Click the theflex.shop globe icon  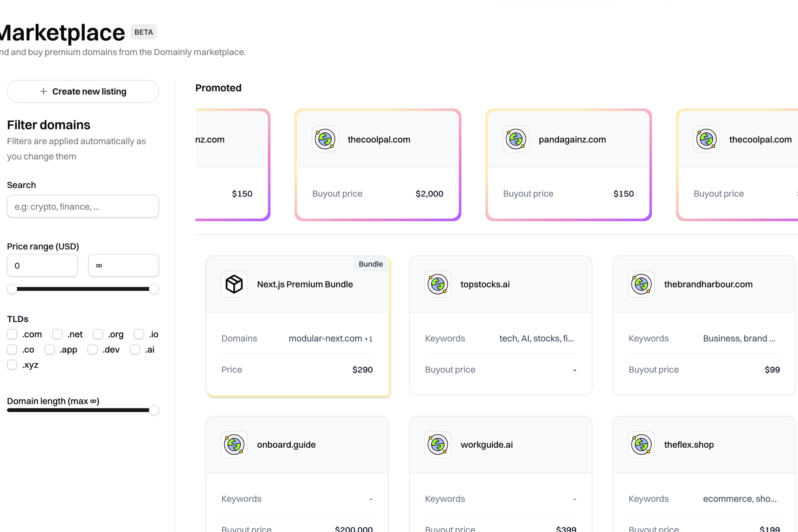pos(641,445)
